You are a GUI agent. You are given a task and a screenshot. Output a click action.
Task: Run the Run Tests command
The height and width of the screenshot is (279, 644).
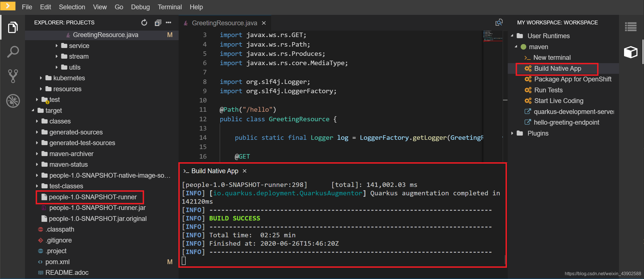pos(548,90)
